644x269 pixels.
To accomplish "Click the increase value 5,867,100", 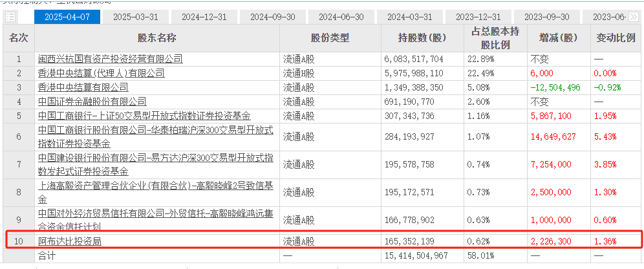I will pos(550,116).
